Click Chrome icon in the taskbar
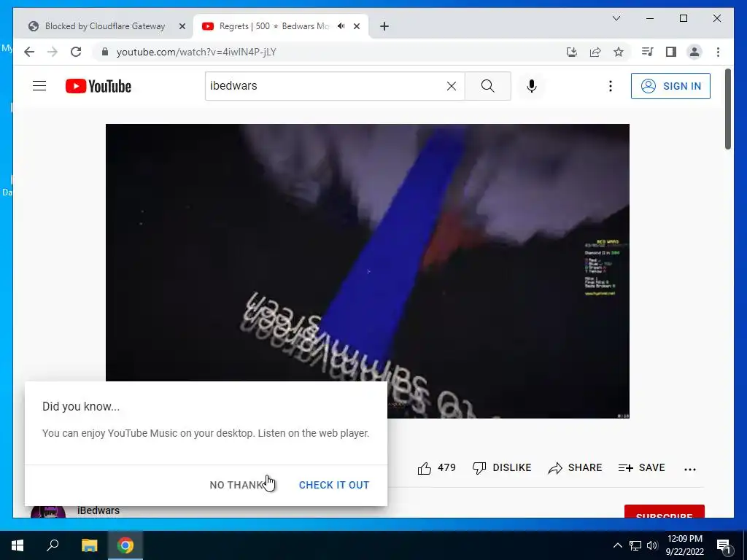 [125, 545]
